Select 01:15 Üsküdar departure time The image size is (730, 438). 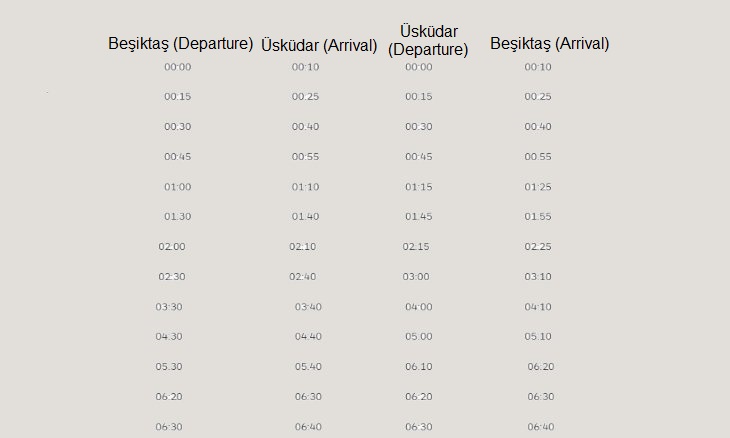pos(419,187)
